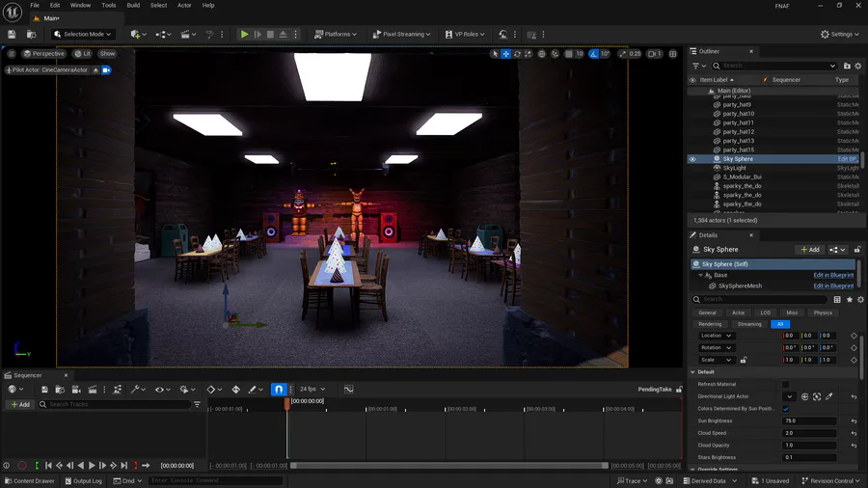868x488 pixels.
Task: Save the current level with the floppy icon
Action: [x=12, y=35]
